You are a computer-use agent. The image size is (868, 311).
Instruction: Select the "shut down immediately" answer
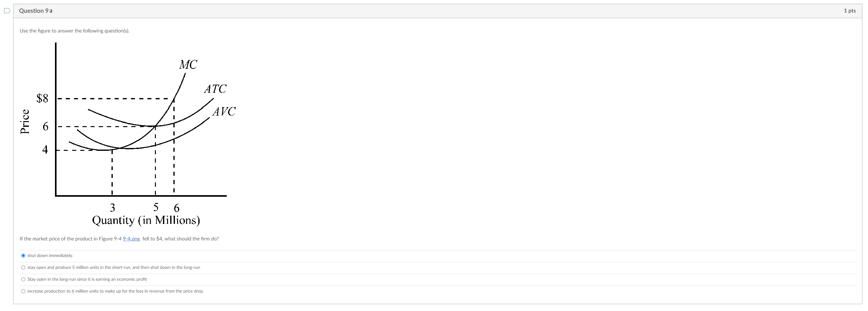23,255
